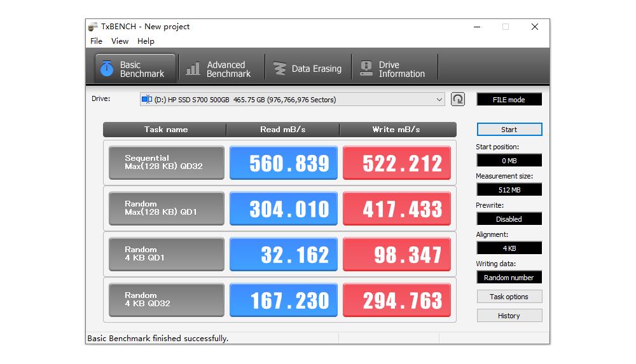Start the benchmark

pyautogui.click(x=509, y=130)
